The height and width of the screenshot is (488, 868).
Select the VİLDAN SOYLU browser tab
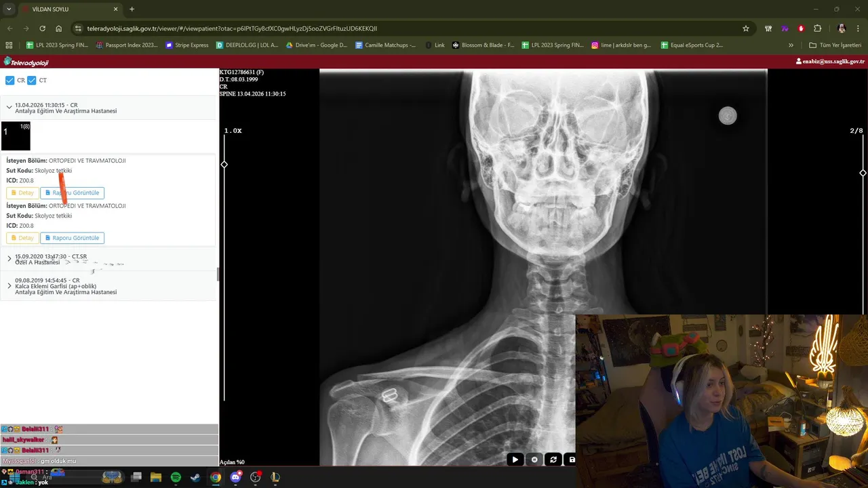(x=70, y=9)
